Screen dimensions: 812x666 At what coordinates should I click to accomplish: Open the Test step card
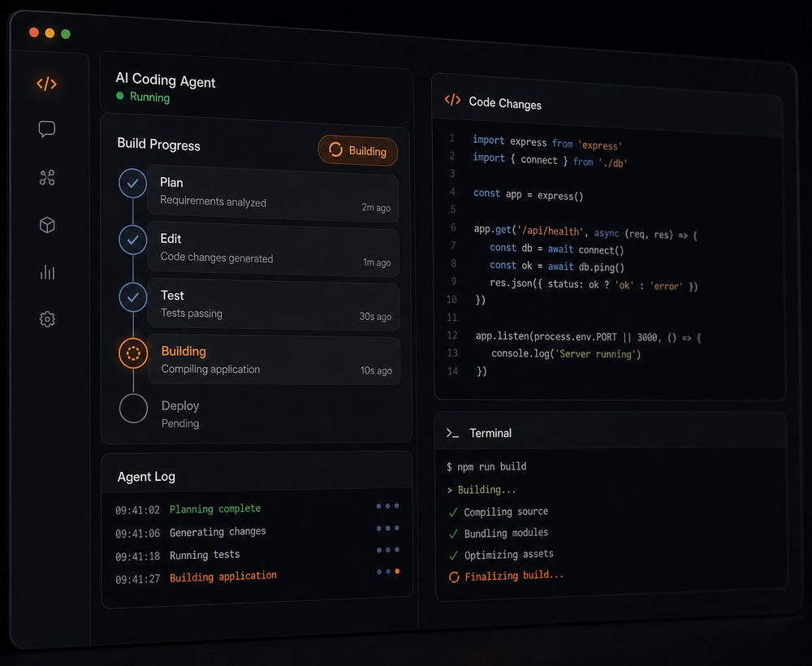click(274, 304)
